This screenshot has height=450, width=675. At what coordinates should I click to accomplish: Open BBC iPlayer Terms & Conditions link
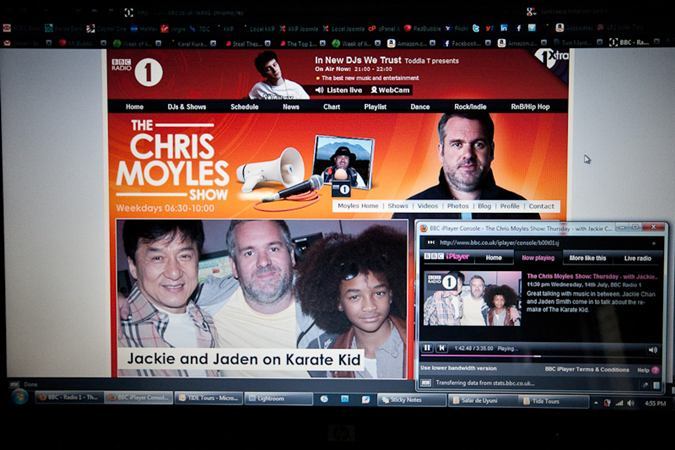coord(587,369)
